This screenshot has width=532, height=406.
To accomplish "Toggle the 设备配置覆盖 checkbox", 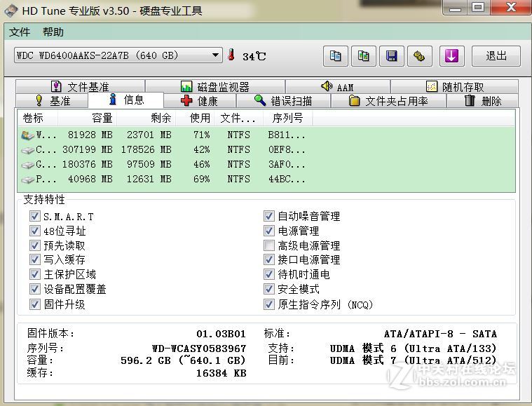I will [x=34, y=289].
